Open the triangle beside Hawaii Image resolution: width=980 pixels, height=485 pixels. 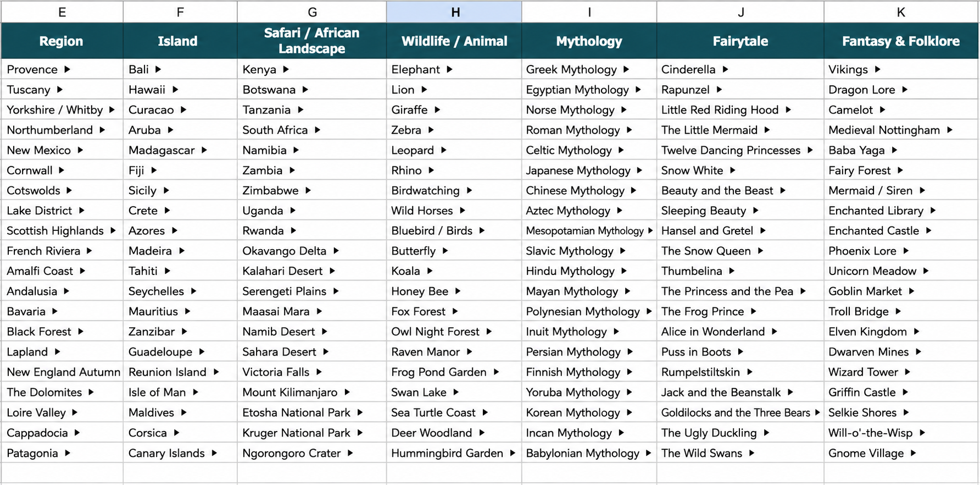tap(175, 90)
